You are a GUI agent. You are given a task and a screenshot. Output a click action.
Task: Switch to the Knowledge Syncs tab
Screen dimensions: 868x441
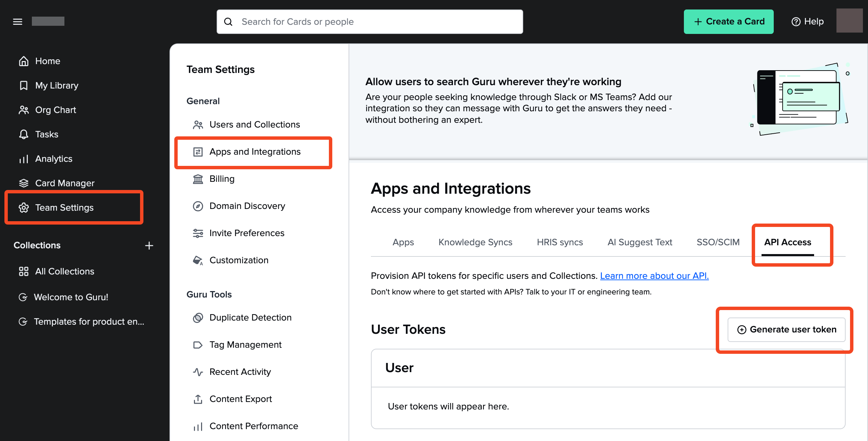tap(475, 242)
